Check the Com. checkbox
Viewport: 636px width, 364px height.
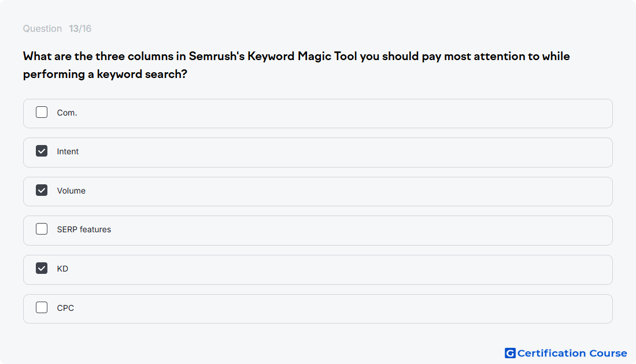click(x=42, y=112)
